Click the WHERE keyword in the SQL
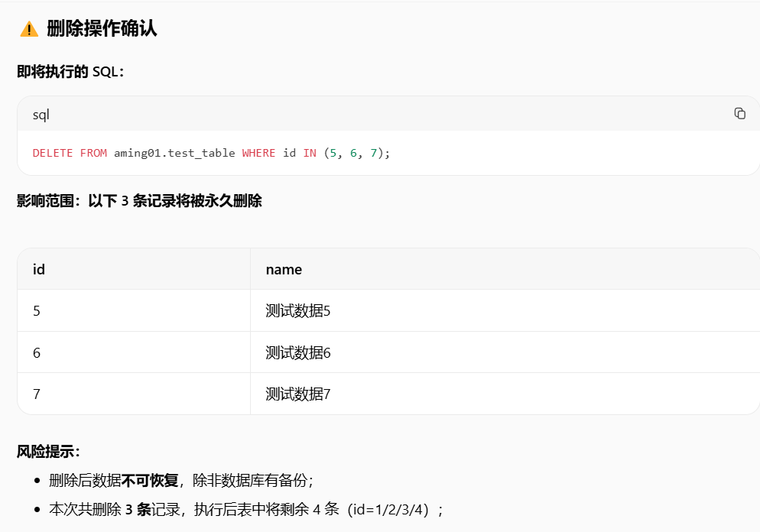 259,153
